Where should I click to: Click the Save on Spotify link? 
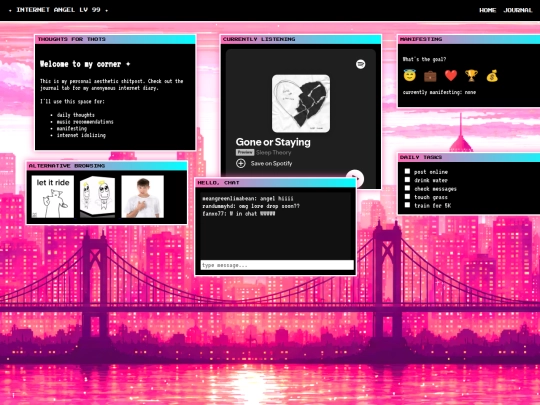271,164
